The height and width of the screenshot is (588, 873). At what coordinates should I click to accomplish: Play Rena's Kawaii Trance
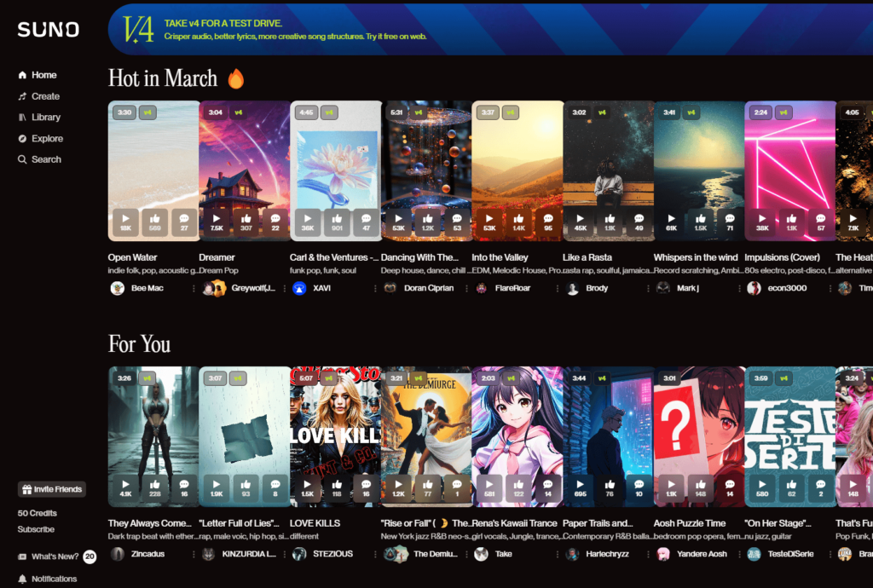click(x=489, y=485)
